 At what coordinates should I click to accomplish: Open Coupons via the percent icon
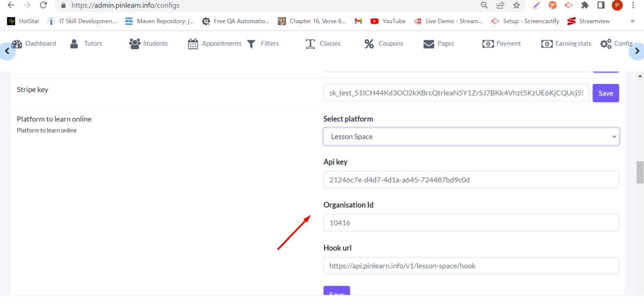tap(369, 43)
